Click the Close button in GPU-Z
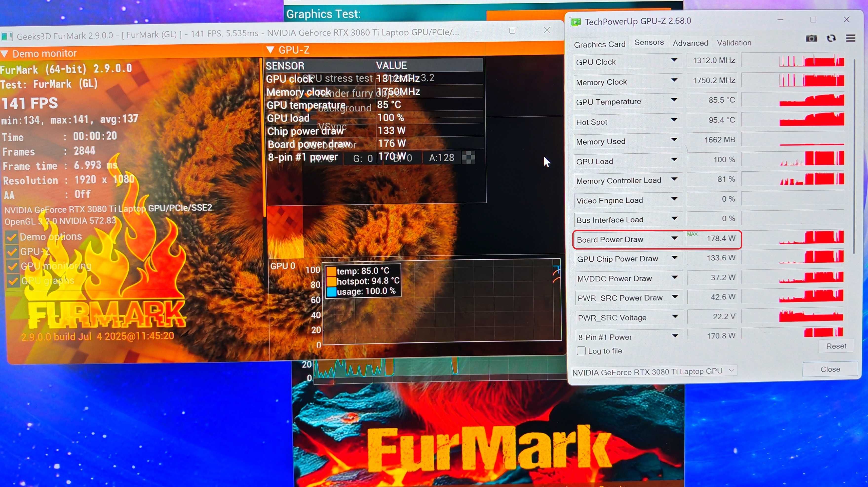The width and height of the screenshot is (868, 487). (830, 369)
